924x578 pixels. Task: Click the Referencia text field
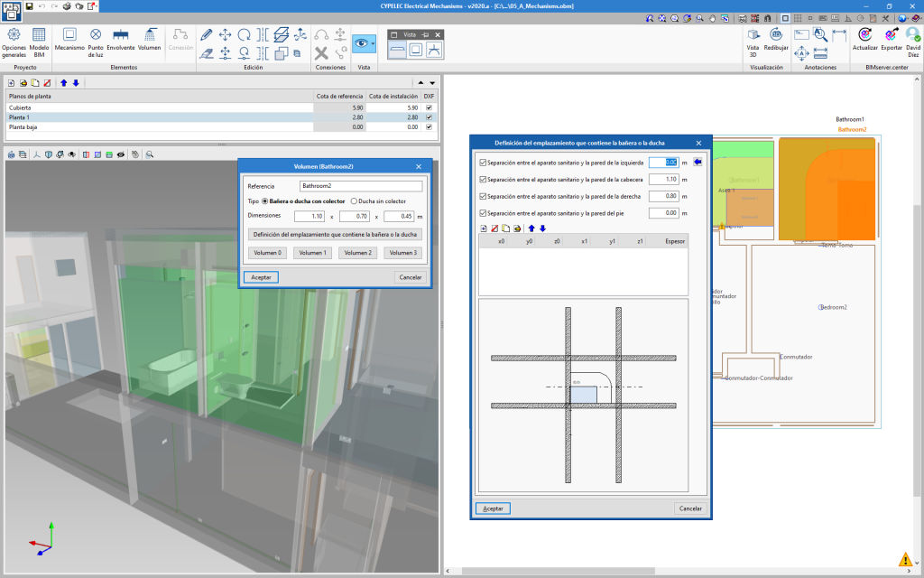tap(361, 186)
